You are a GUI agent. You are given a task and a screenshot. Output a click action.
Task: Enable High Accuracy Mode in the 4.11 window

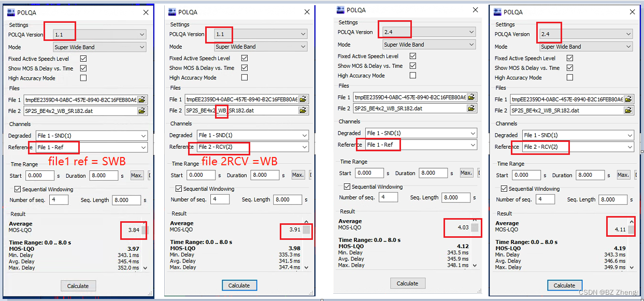570,77
